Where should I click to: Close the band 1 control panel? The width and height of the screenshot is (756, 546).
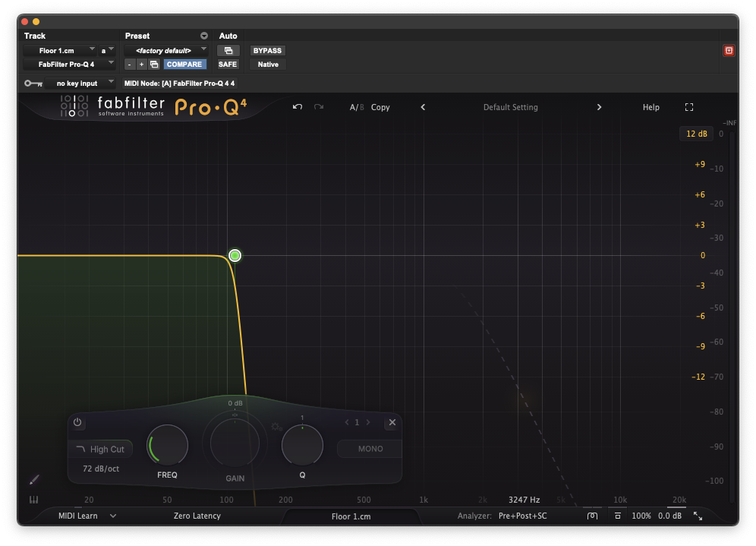(392, 422)
